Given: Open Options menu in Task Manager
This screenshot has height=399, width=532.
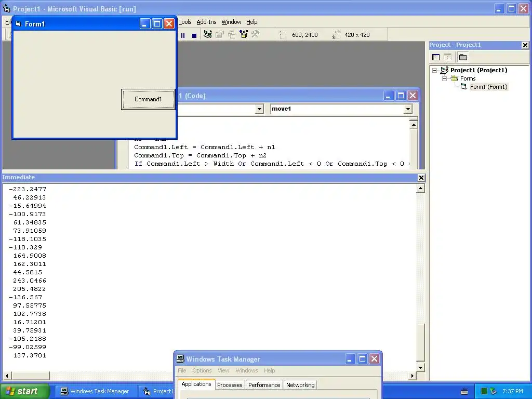Looking at the screenshot, I should (x=202, y=370).
